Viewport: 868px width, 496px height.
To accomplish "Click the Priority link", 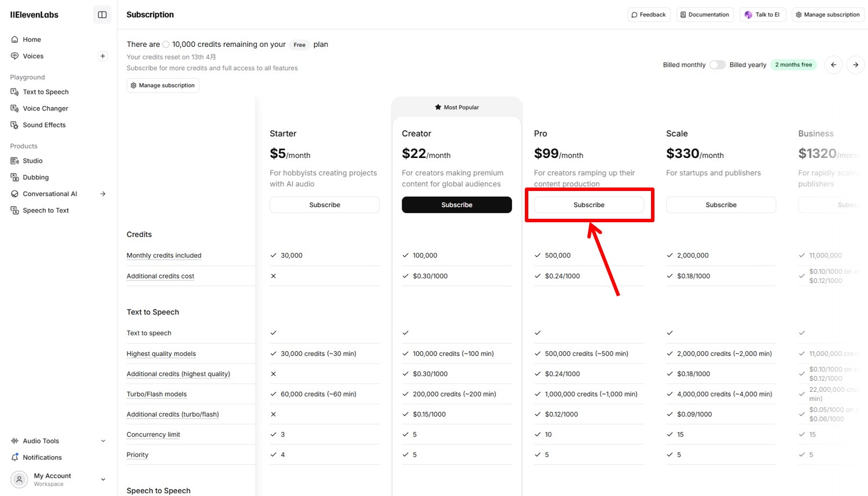I will pyautogui.click(x=138, y=455).
